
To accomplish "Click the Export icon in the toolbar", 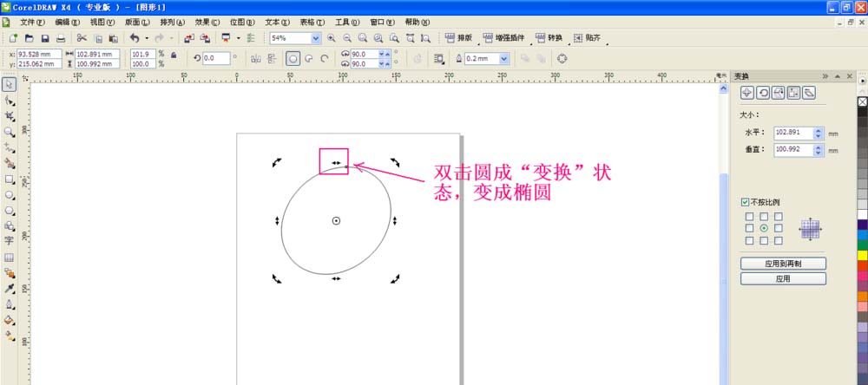I will pos(205,38).
